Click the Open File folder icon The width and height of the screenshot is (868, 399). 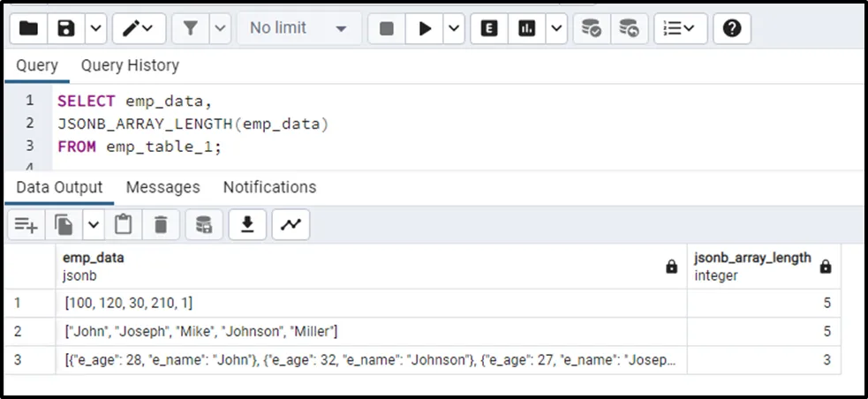pos(28,28)
